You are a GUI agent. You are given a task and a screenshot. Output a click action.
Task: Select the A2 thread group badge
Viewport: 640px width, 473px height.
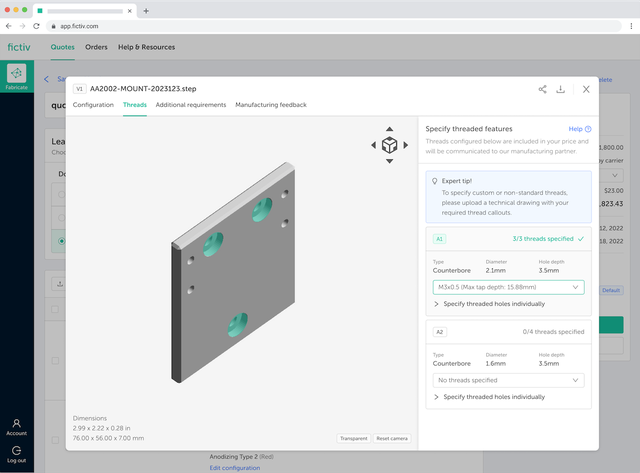[x=439, y=332]
